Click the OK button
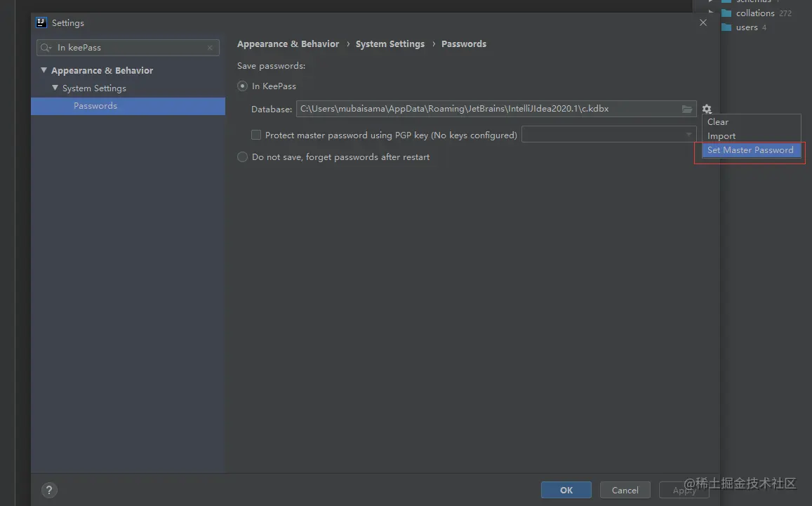The image size is (812, 506). click(566, 490)
